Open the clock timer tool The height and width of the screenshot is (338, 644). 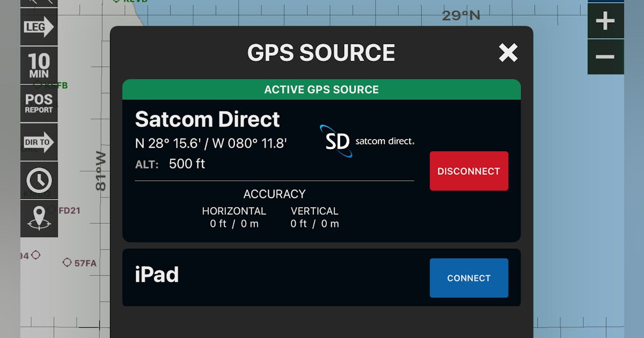tap(38, 181)
